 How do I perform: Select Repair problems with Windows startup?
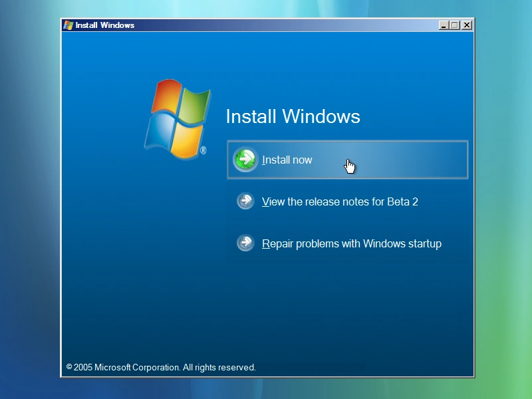coord(351,243)
